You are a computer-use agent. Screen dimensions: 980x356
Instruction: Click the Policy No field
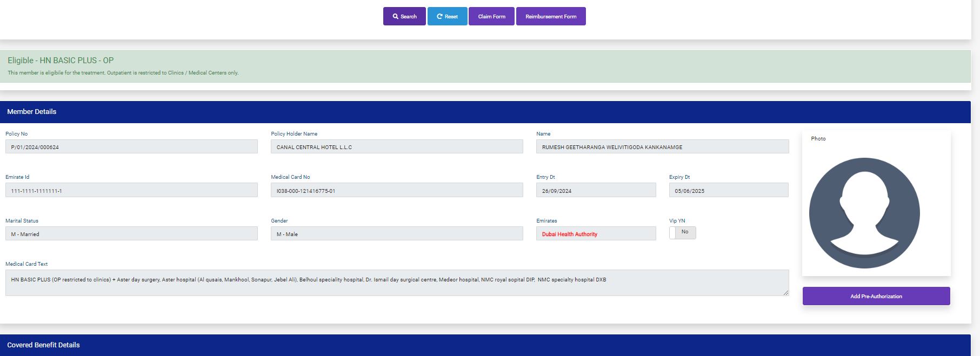click(131, 147)
